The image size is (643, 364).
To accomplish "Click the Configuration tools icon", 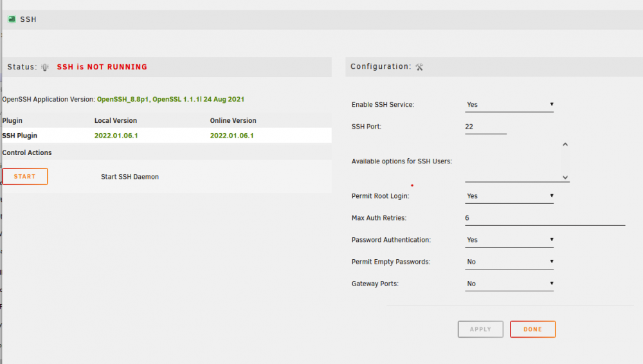I will (x=419, y=67).
